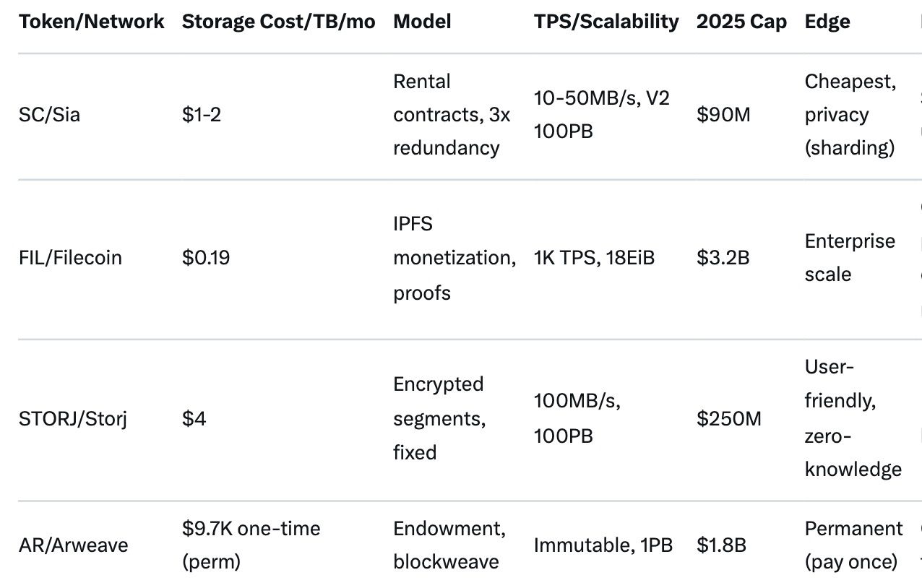Click the $250M market cap cell

(728, 418)
